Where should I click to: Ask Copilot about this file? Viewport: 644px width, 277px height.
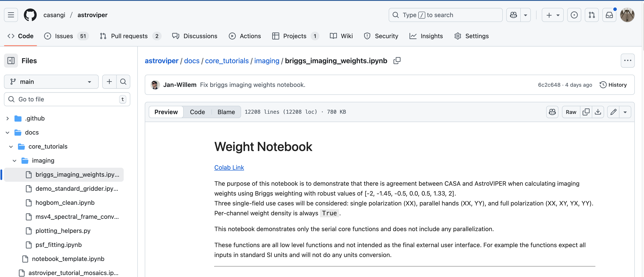[552, 112]
